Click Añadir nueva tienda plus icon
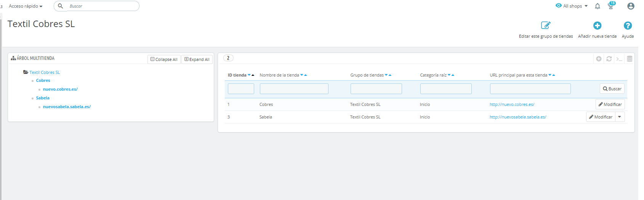Image resolution: width=644 pixels, height=200 pixels. tap(597, 26)
